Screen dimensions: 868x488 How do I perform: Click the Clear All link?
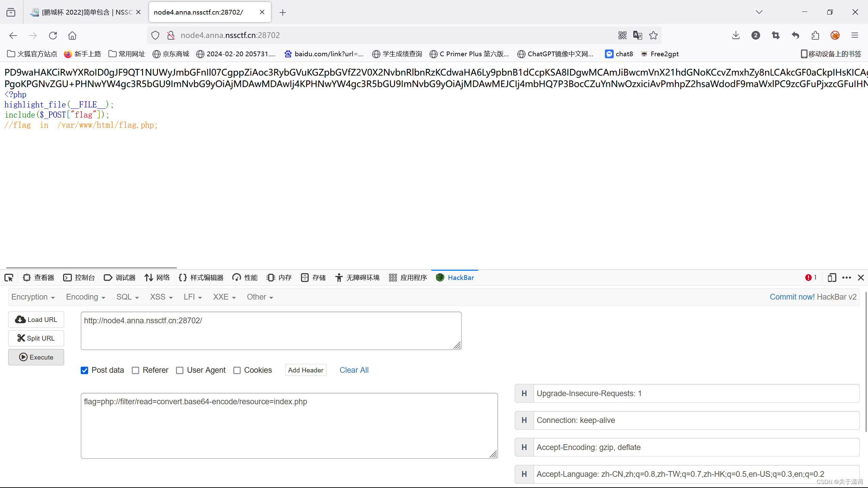(354, 370)
